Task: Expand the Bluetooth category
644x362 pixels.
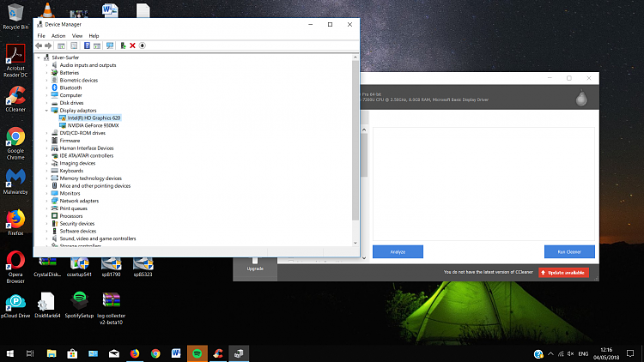Action: (x=46, y=87)
